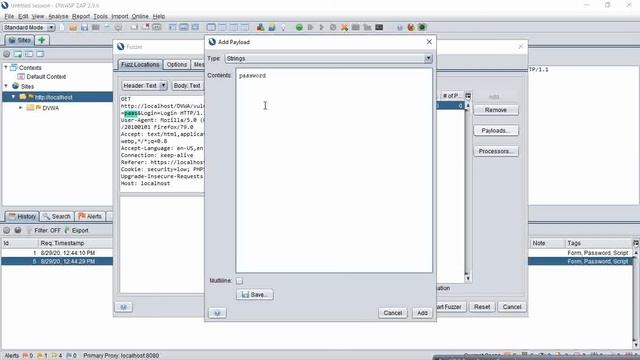Click the first request/response panel layout icon
This screenshot has width=640, height=360.
coord(211,27)
